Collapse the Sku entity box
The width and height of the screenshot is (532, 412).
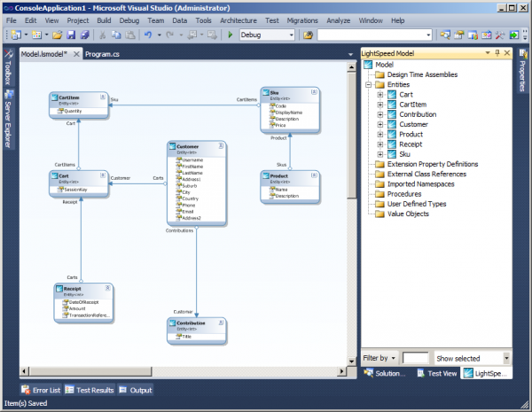(x=314, y=92)
